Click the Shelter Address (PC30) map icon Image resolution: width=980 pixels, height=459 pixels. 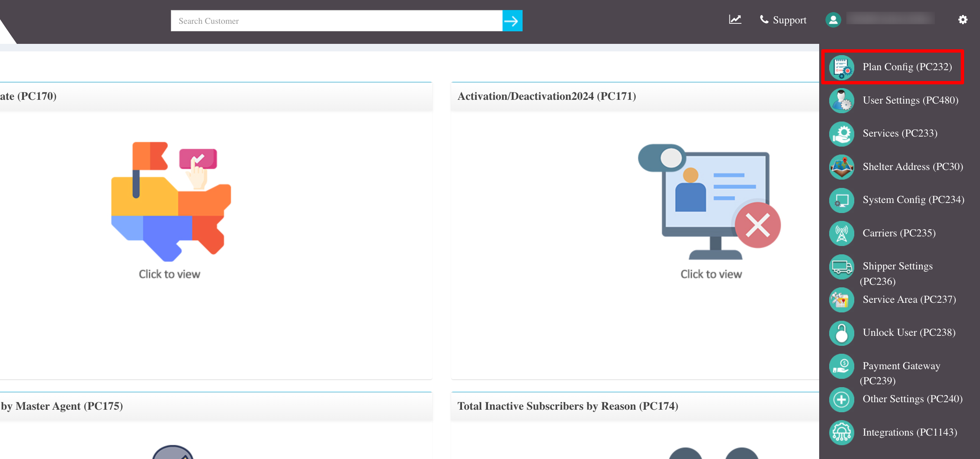point(841,167)
